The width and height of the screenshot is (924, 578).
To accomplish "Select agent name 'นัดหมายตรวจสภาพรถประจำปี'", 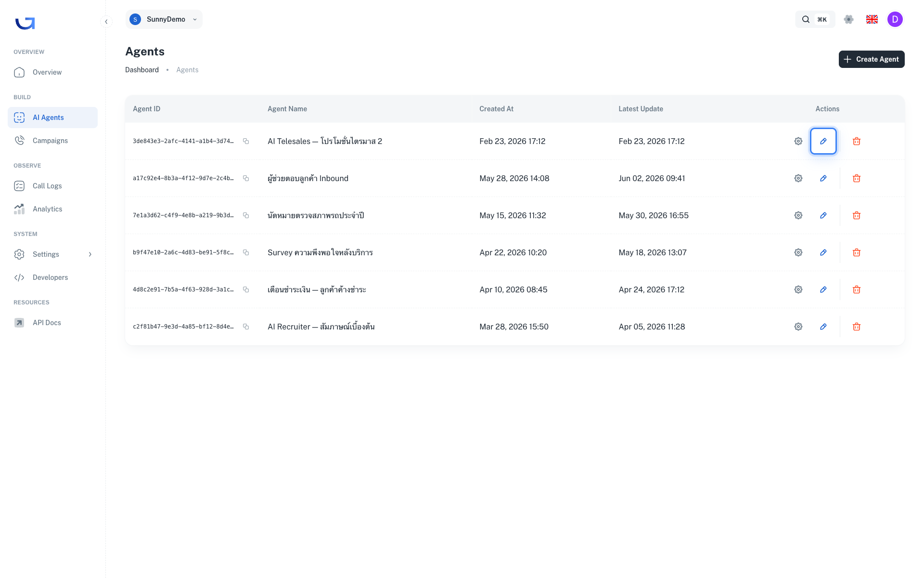I will pos(316,215).
